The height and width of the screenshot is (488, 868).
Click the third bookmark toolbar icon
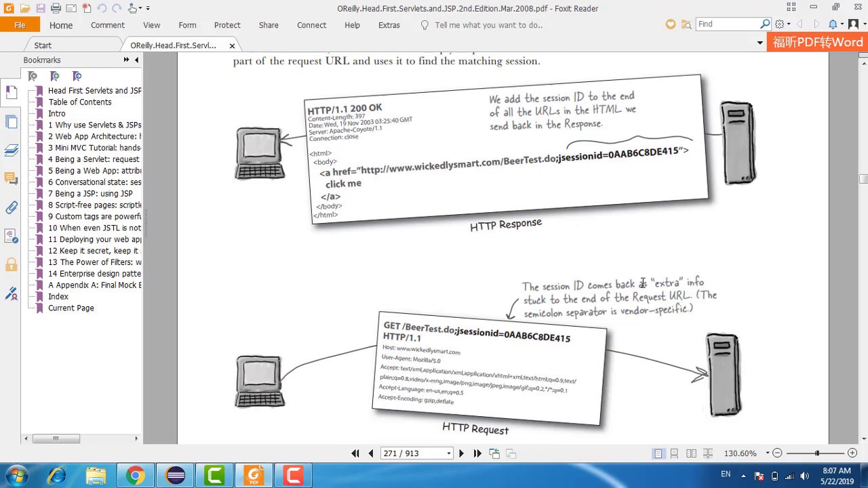click(x=77, y=76)
